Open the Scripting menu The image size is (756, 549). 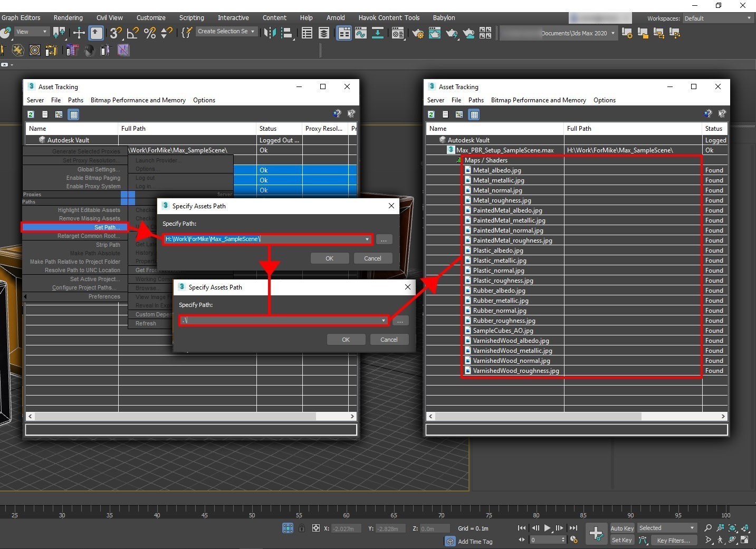tap(192, 18)
